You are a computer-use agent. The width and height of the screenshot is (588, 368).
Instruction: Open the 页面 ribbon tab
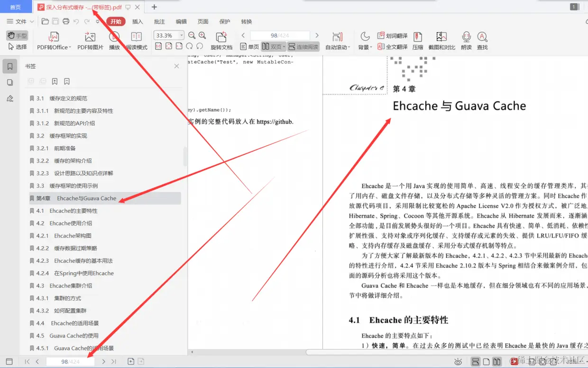(203, 21)
